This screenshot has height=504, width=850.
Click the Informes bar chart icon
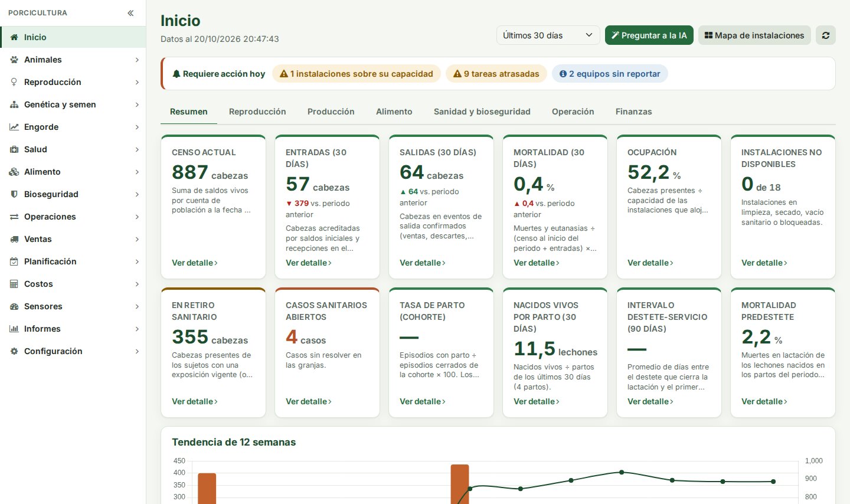click(x=14, y=329)
